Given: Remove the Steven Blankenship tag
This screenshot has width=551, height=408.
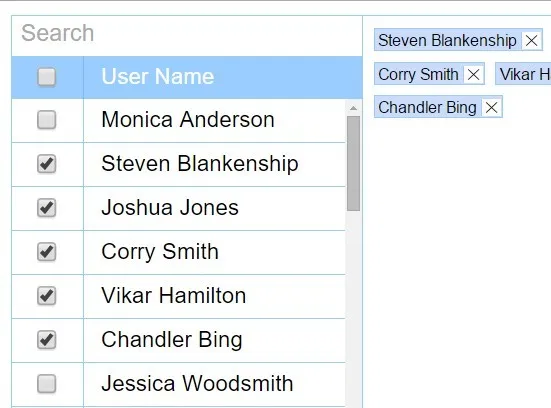Looking at the screenshot, I should [x=531, y=40].
